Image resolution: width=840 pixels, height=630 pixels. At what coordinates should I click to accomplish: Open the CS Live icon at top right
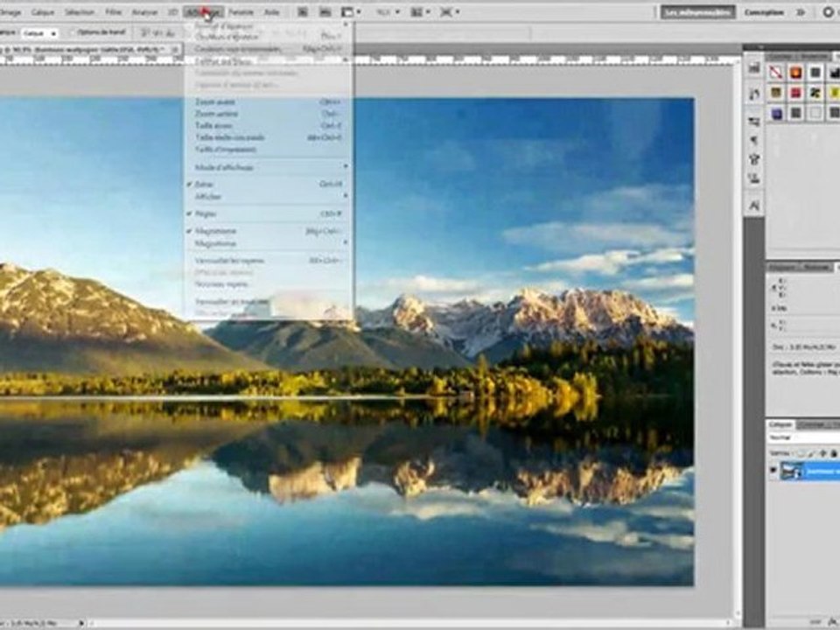point(829,11)
